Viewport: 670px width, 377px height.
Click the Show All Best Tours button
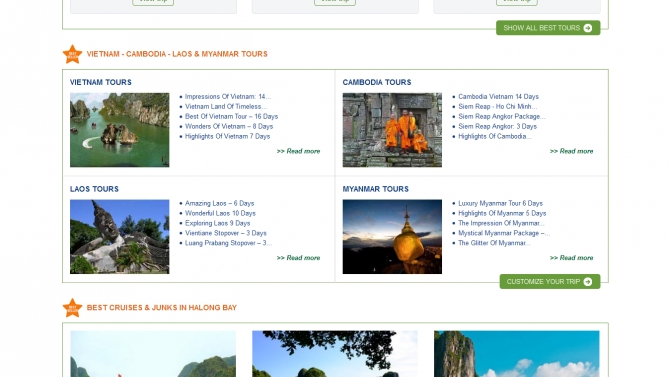point(548,28)
